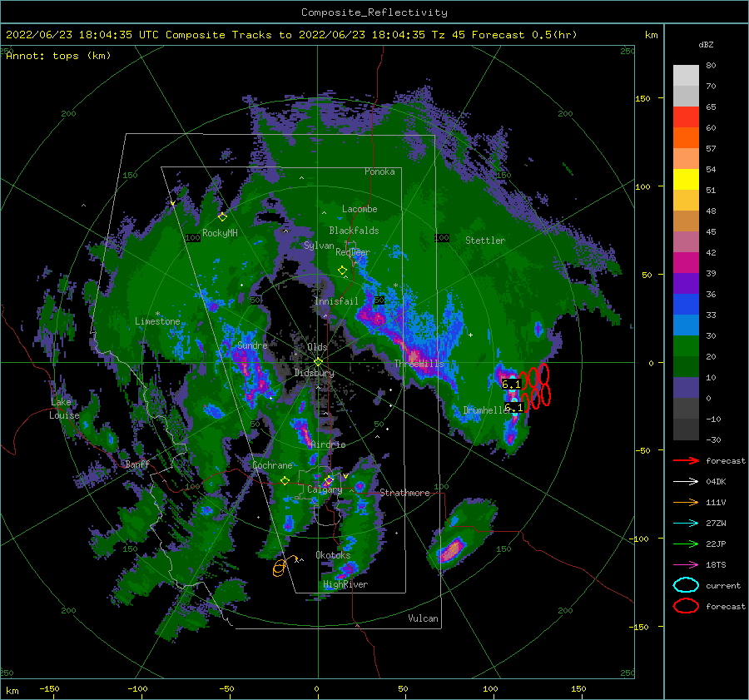This screenshot has width=749, height=700.
Task: Click the Calgary city label
Action: [325, 489]
